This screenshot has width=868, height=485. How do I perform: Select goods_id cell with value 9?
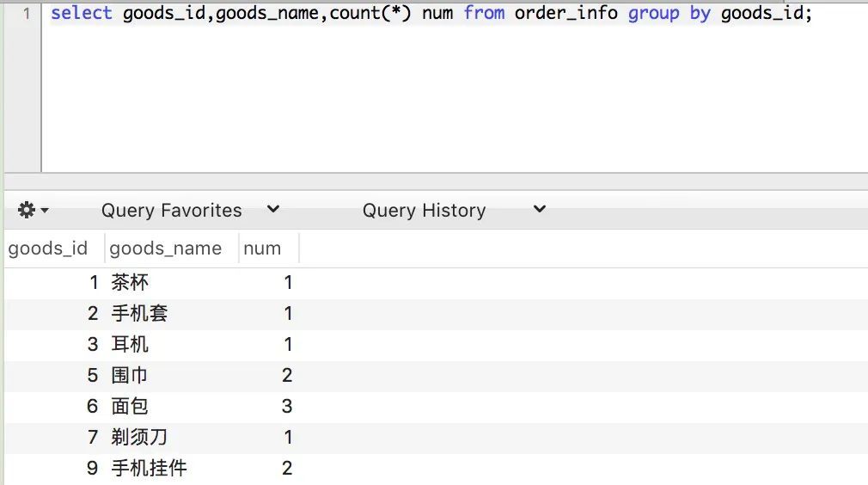click(93, 468)
